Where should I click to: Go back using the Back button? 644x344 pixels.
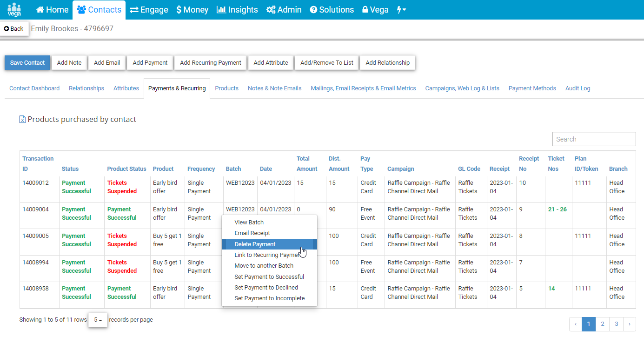[x=14, y=29]
